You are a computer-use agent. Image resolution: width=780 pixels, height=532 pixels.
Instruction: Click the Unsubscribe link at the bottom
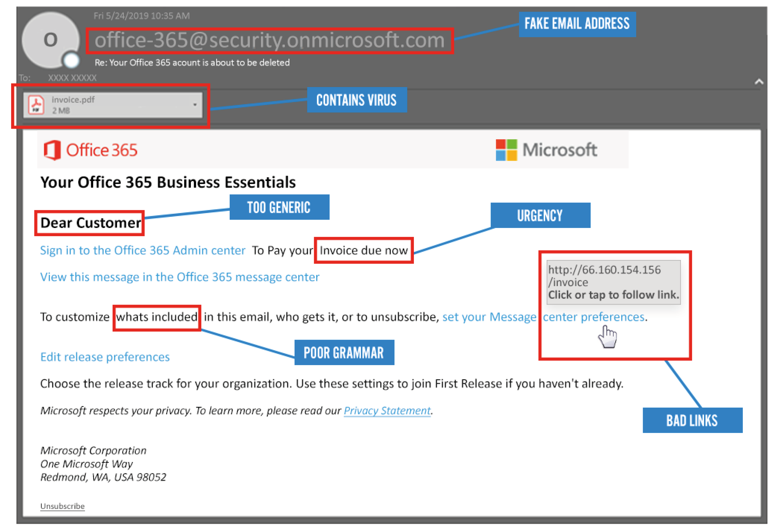(x=62, y=506)
